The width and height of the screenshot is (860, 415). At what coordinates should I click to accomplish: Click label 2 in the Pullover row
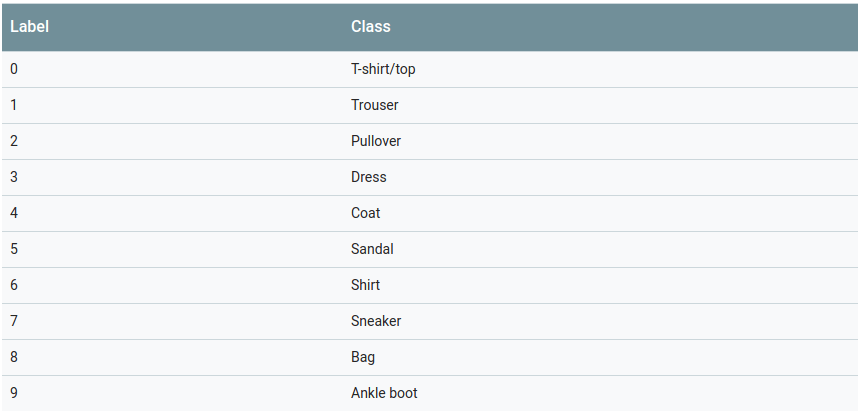click(14, 141)
